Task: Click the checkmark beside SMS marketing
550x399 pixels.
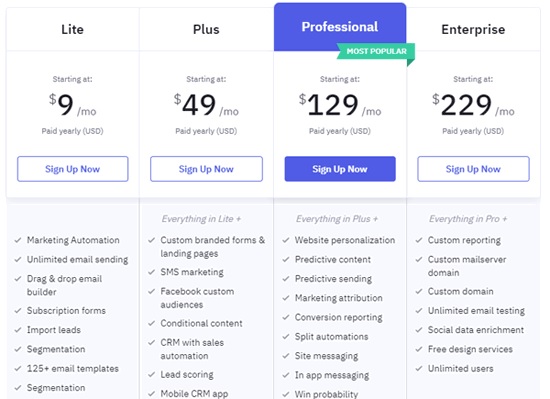Action: (x=152, y=272)
